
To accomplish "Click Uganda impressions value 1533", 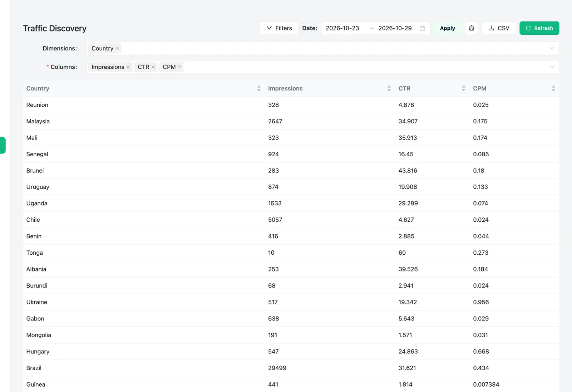I will (275, 203).
